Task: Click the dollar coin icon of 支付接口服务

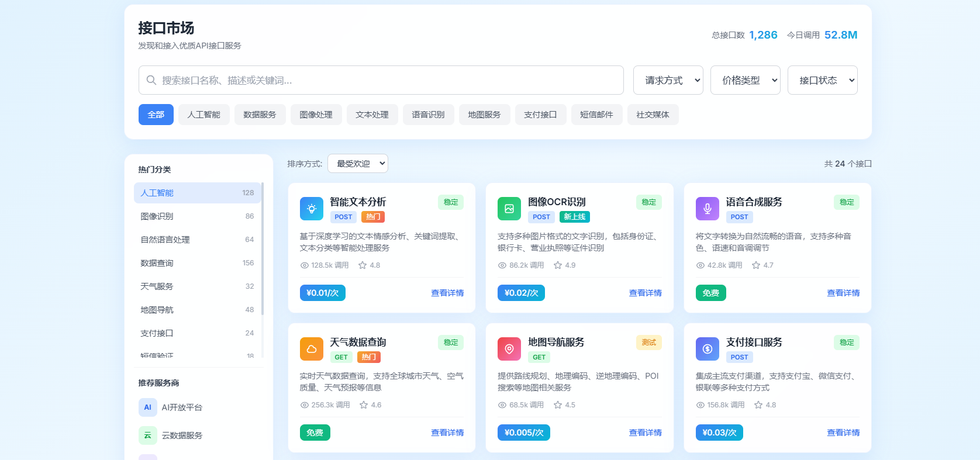Action: pyautogui.click(x=708, y=349)
